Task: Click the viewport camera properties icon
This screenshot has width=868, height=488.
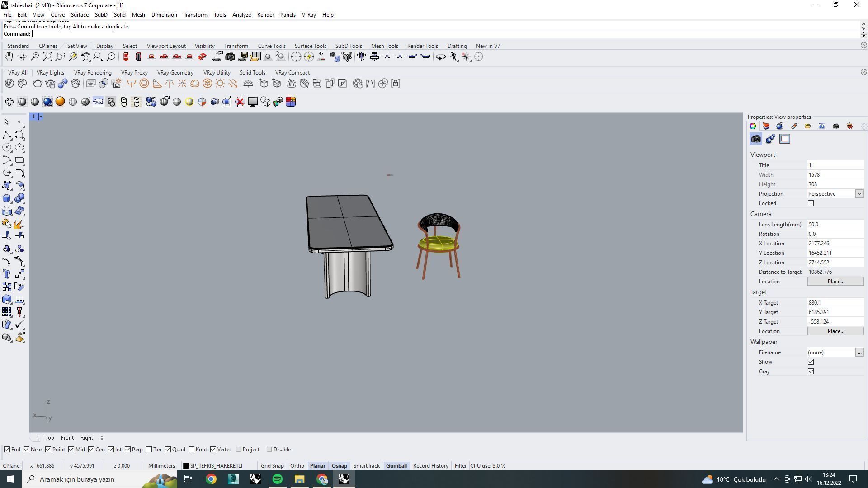Action: click(x=756, y=139)
